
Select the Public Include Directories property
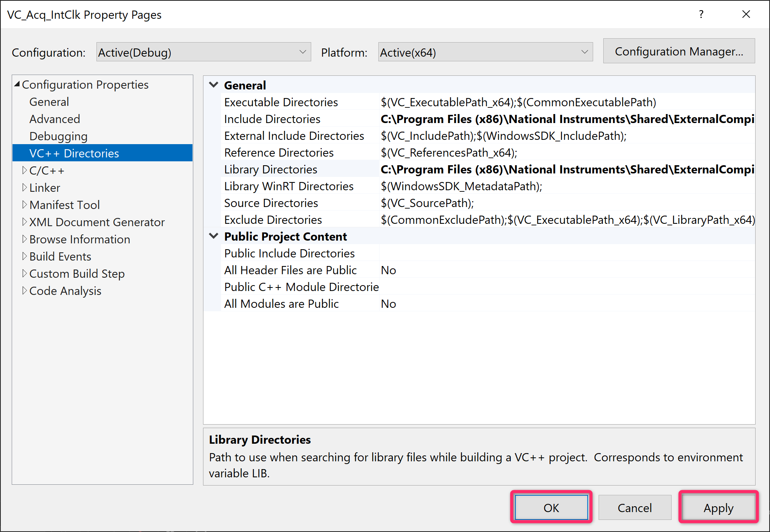[289, 254]
